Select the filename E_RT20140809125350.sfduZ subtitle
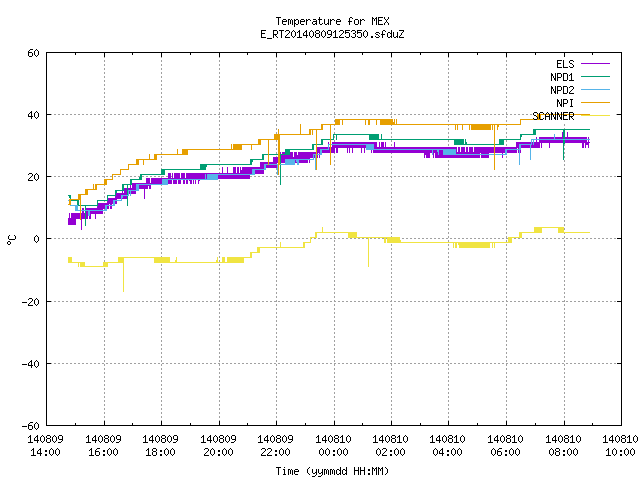The height and width of the screenshot is (480, 640). point(332,34)
